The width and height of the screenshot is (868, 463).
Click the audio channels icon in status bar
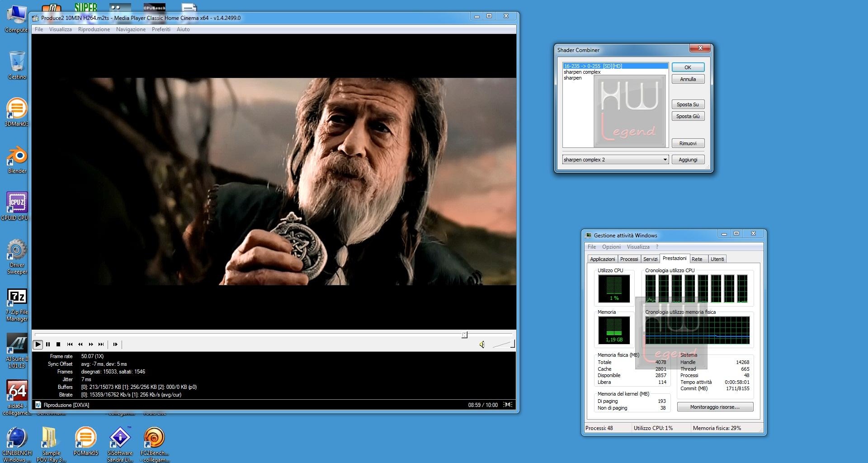coord(508,405)
